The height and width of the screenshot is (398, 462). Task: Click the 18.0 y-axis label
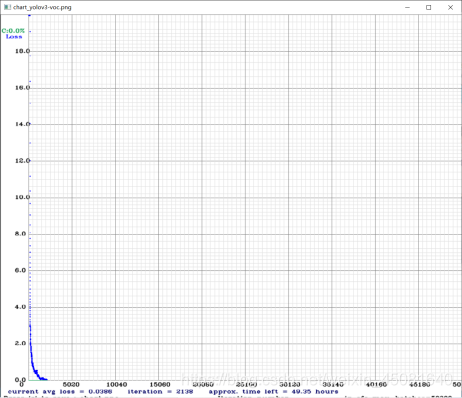tap(22, 51)
